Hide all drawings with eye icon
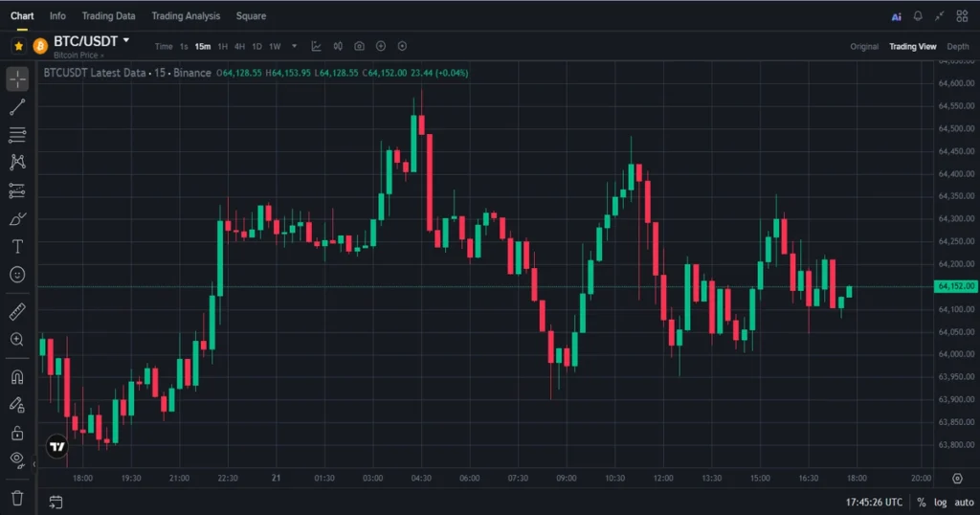Image resolution: width=980 pixels, height=515 pixels. pyautogui.click(x=17, y=460)
